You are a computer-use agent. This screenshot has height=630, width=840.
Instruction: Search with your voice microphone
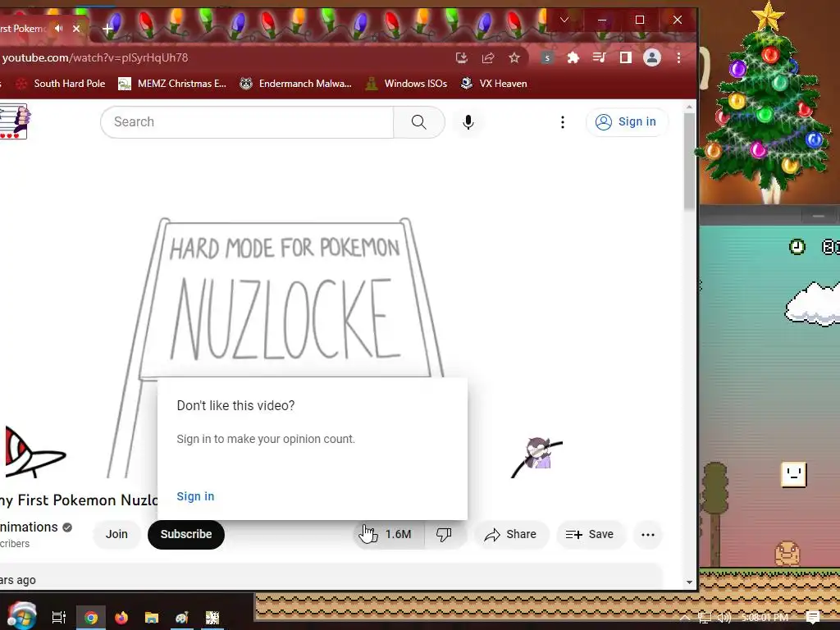coord(468,122)
